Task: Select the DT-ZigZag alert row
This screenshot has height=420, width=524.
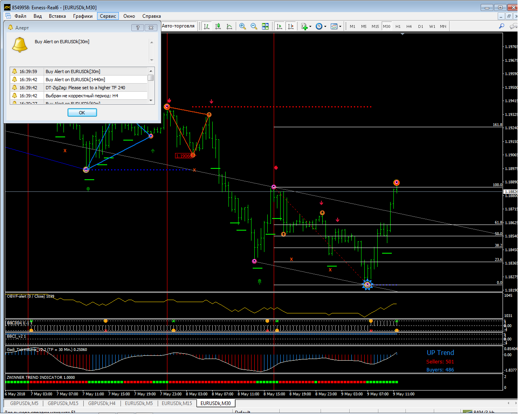Action: pyautogui.click(x=85, y=88)
